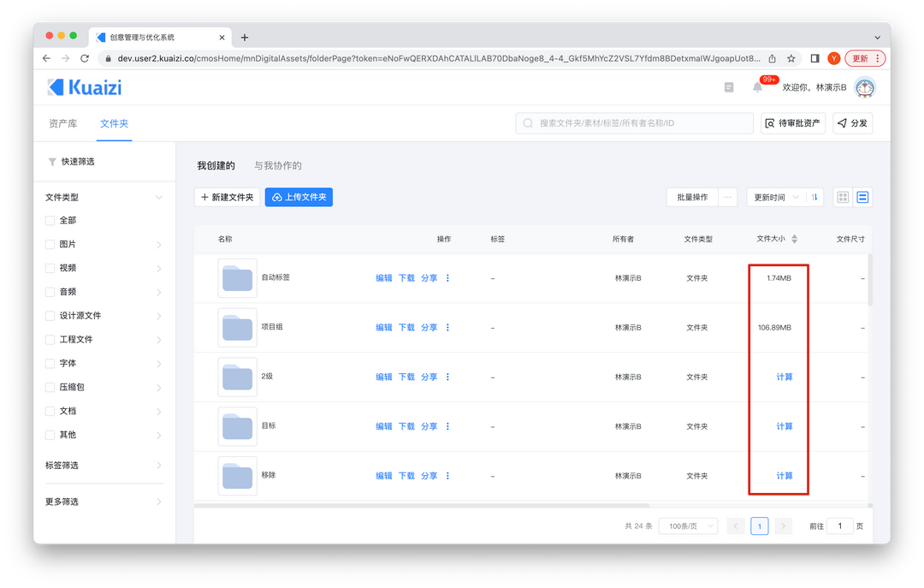Expand the 更多筛选 section
924x588 pixels.
tap(159, 502)
